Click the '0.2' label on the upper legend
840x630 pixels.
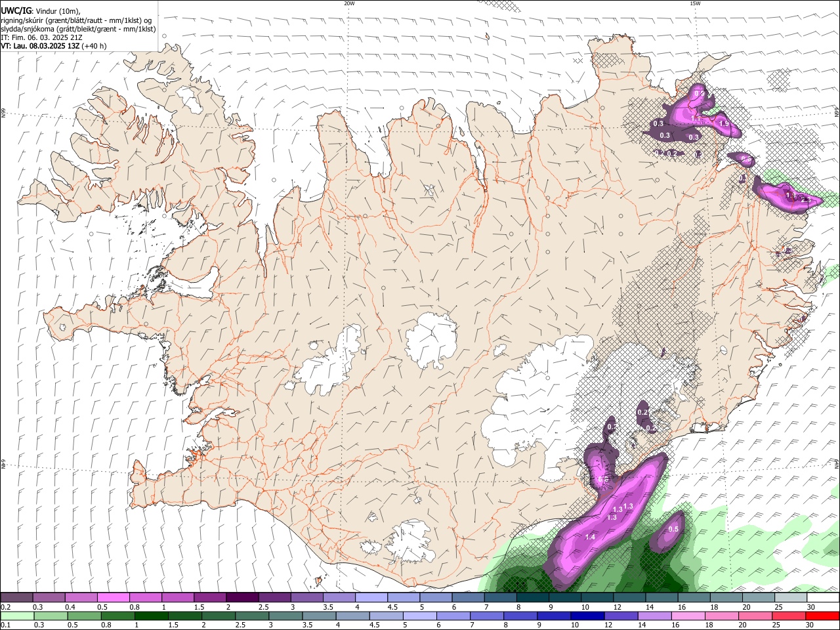[6, 607]
